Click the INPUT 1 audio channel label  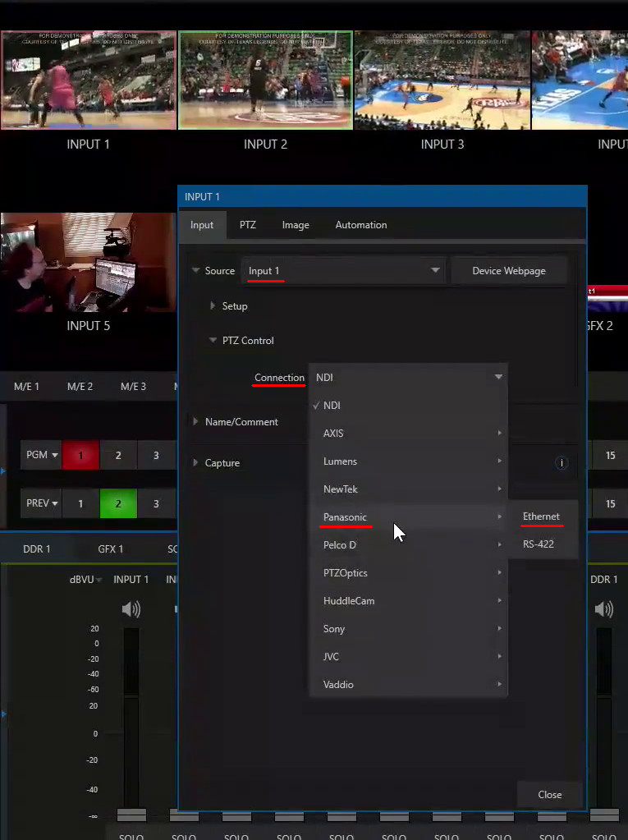click(131, 579)
